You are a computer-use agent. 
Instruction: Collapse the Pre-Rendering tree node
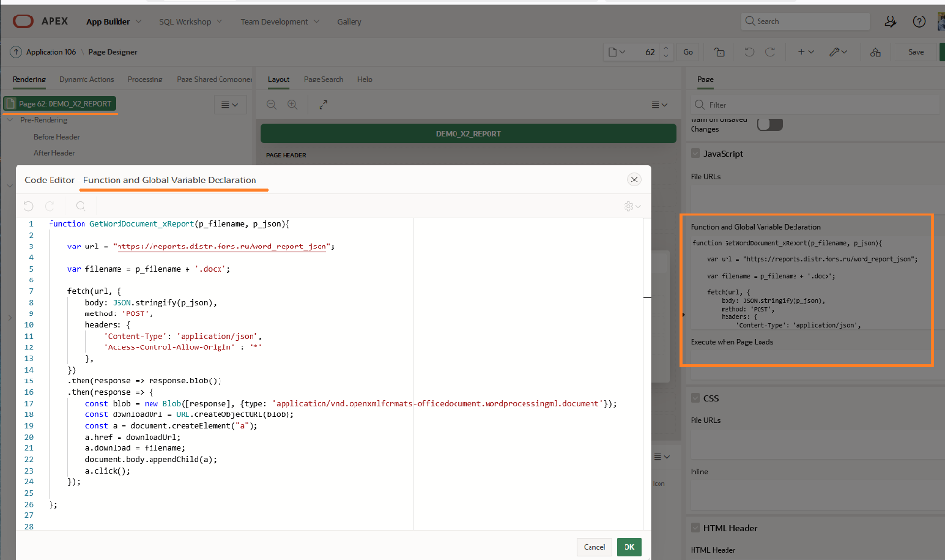coord(10,120)
